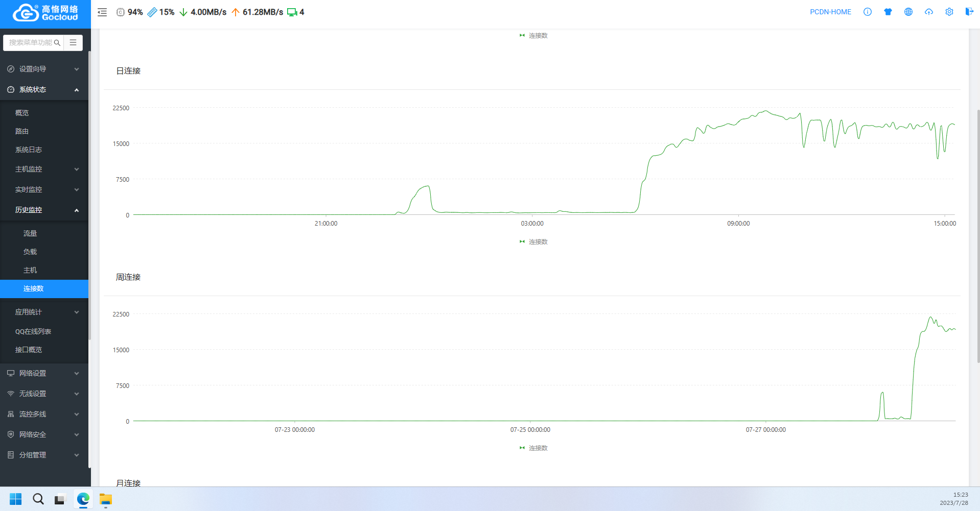
Task: Toggle 连接数 legend in the 日连接 chart
Action: 533,242
